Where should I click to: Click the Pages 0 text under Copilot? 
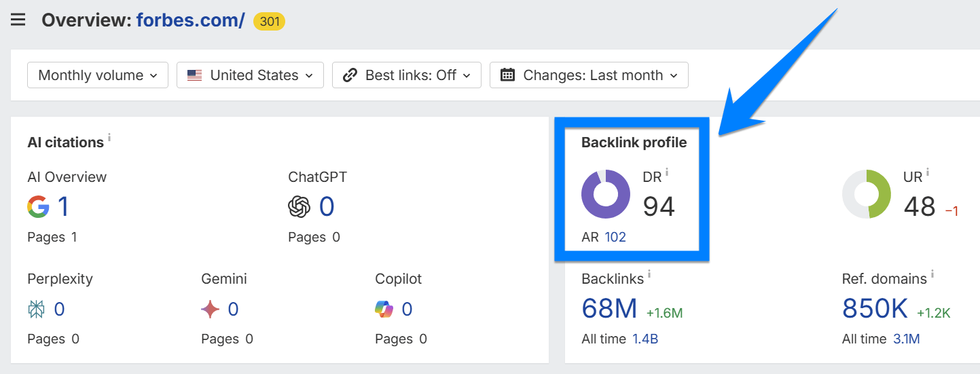coord(401,339)
